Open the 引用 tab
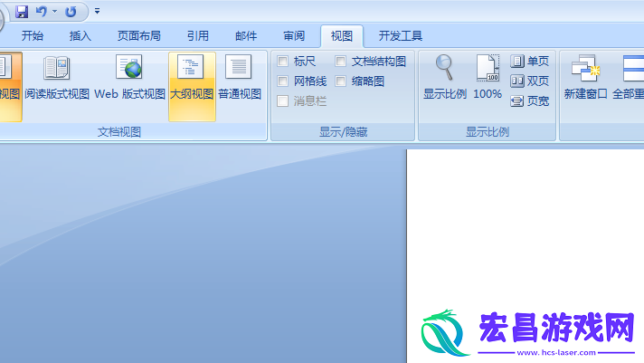This screenshot has height=363, width=644. [198, 36]
